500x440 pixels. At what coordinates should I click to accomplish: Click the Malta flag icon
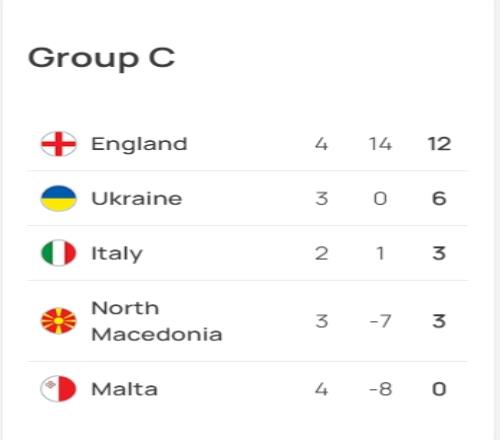(x=59, y=389)
